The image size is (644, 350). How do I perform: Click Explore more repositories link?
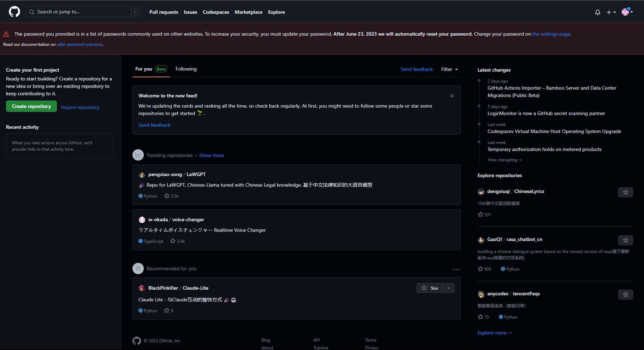click(x=495, y=333)
